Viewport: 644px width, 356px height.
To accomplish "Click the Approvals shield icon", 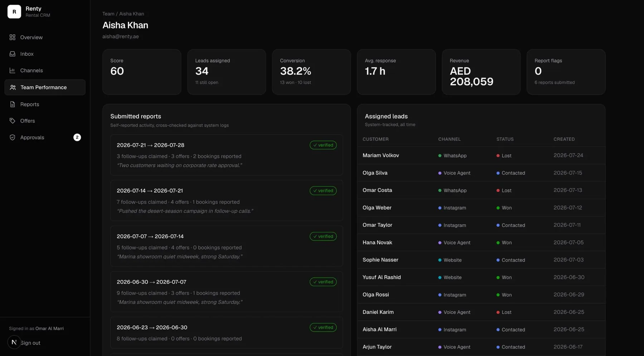I will (x=13, y=137).
